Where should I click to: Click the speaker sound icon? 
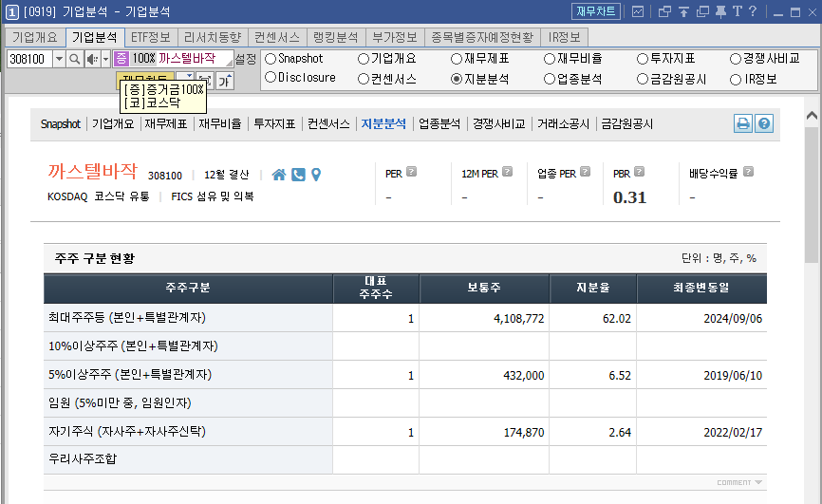click(x=92, y=59)
